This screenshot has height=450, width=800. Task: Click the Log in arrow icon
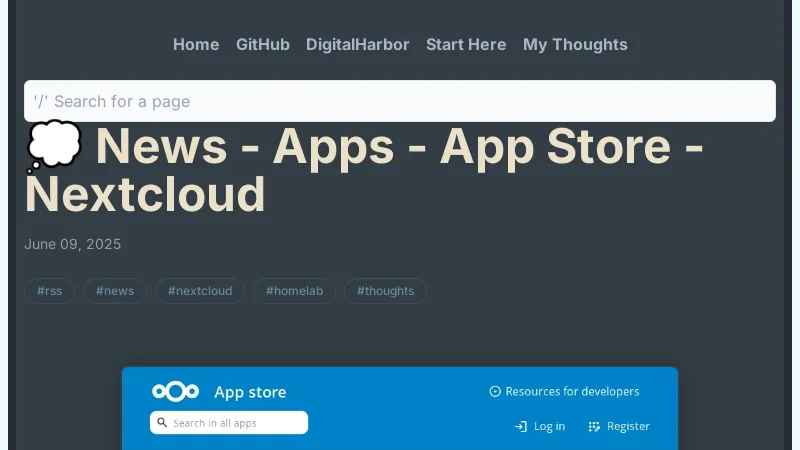521,426
